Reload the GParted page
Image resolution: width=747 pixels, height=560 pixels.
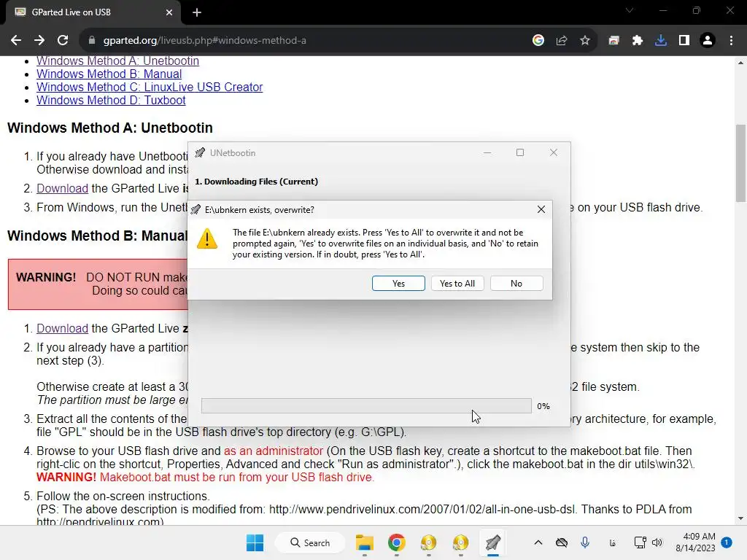pos(63,41)
